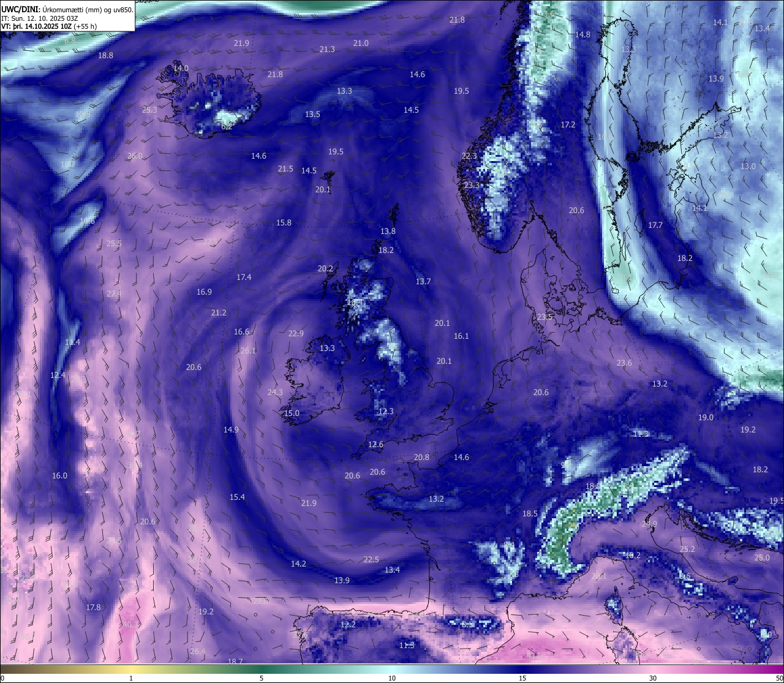Click the value 25.2 over the Adriatic
784x683 pixels.
[x=687, y=549]
